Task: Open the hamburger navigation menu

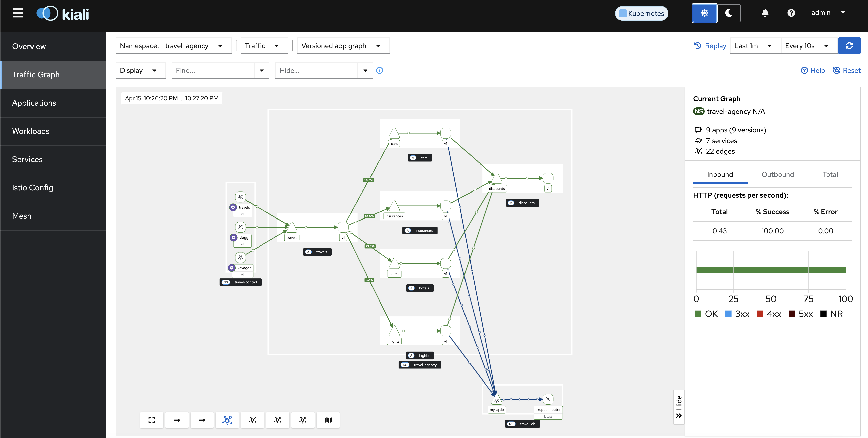Action: (x=18, y=13)
